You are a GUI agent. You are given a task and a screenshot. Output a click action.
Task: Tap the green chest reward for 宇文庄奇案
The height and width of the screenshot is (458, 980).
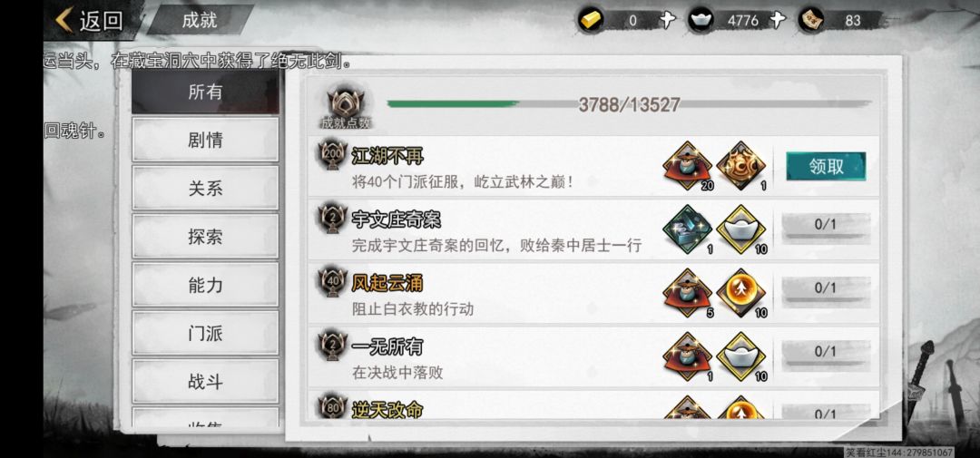(x=688, y=229)
